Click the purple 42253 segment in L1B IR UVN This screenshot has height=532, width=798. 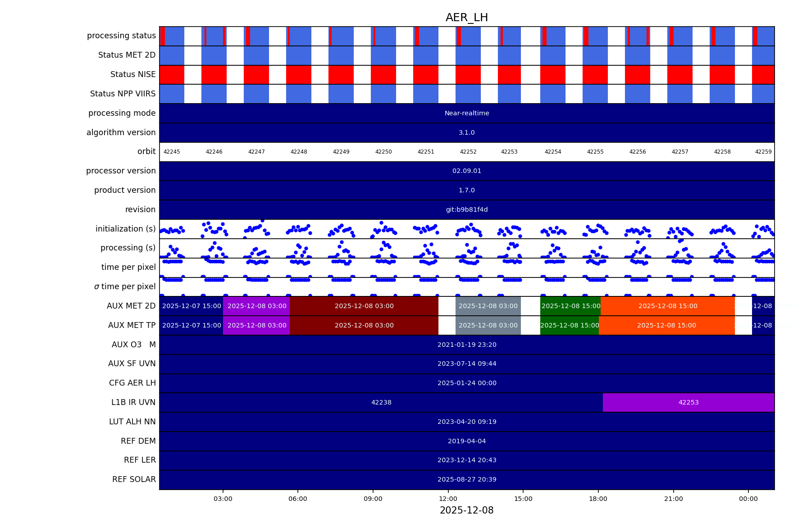[x=688, y=402]
